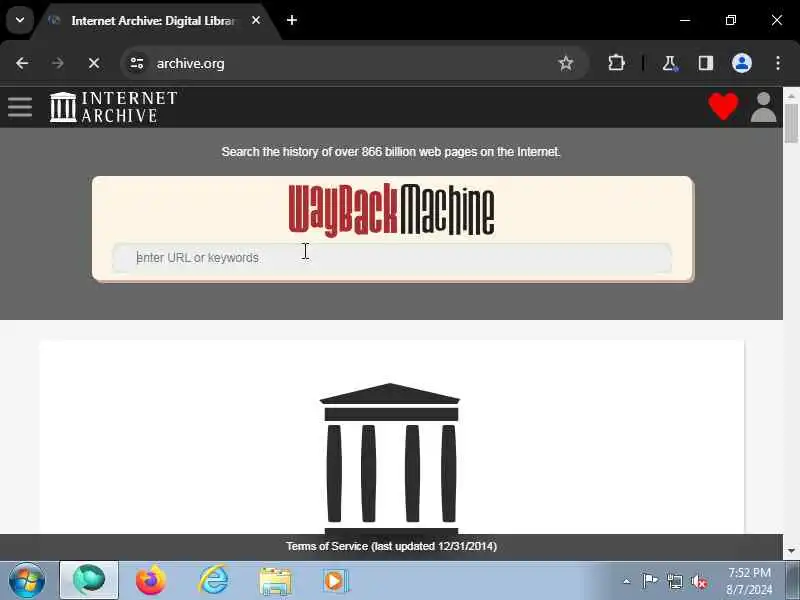Stop loading the page
Image resolution: width=800 pixels, height=600 pixels.
coord(94,63)
